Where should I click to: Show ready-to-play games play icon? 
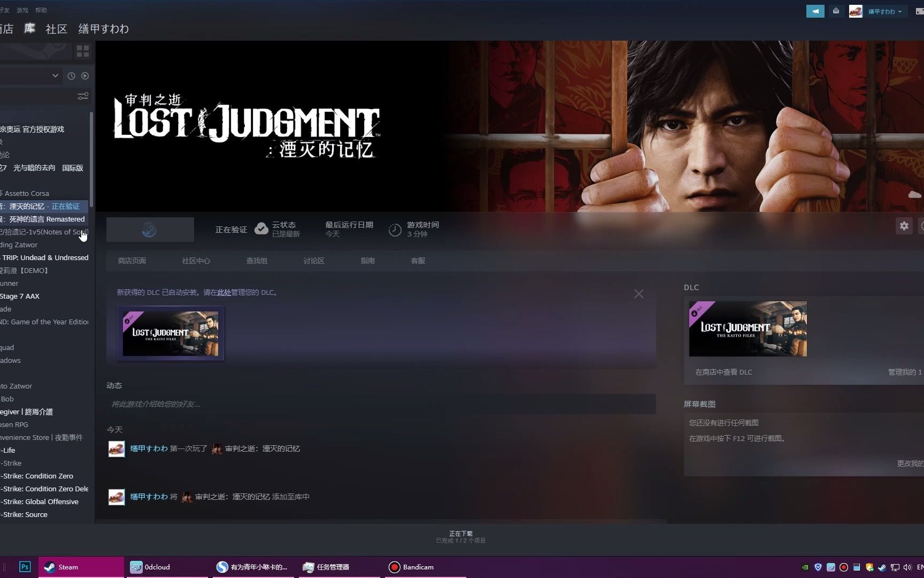[85, 76]
